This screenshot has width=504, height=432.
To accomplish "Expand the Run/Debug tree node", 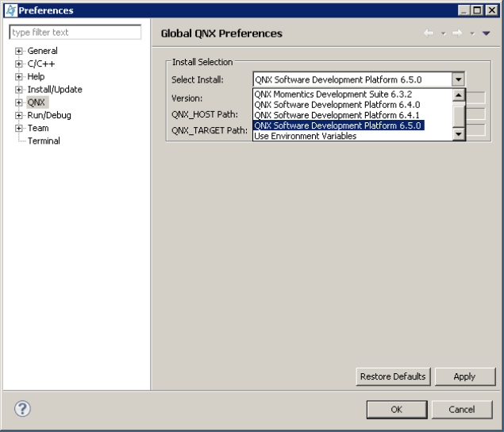I will [18, 115].
